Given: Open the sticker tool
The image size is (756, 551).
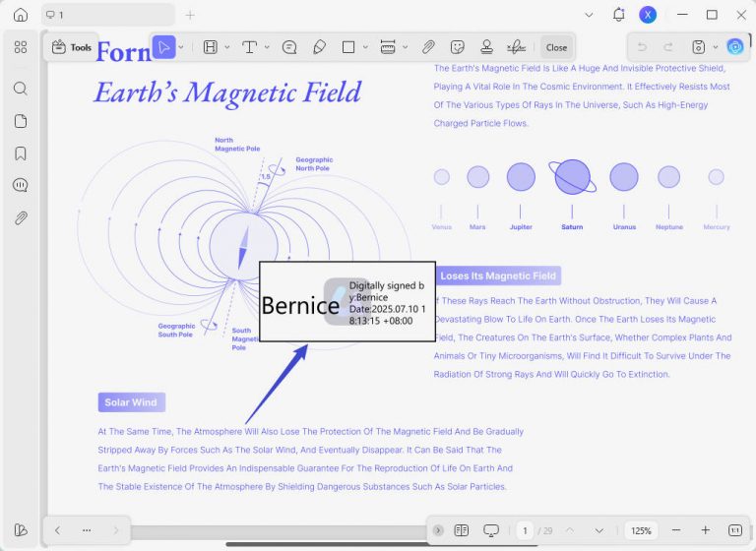Looking at the screenshot, I should coord(457,47).
